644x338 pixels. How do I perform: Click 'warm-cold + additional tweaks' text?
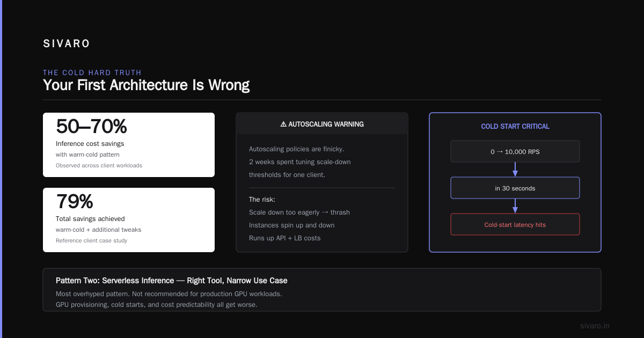click(99, 230)
